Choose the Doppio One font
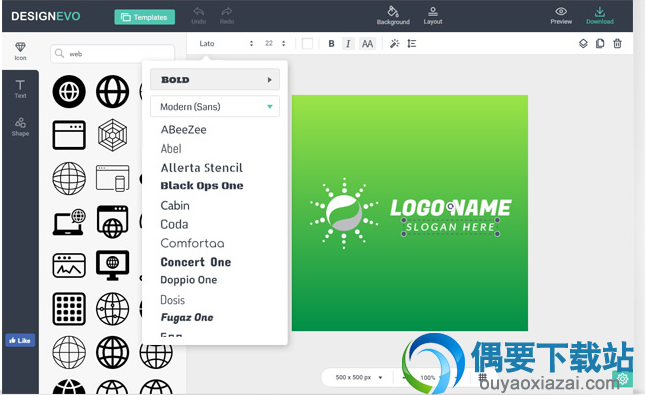Screen dimensions: 645x395 pyautogui.click(x=188, y=280)
